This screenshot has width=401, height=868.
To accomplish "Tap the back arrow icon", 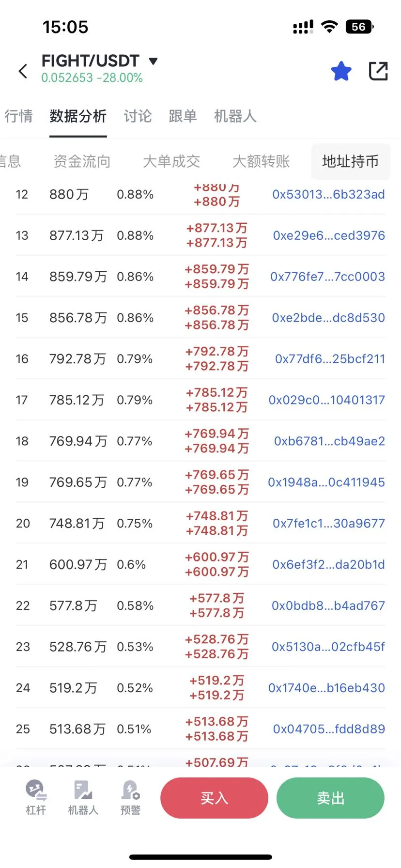I will [23, 71].
